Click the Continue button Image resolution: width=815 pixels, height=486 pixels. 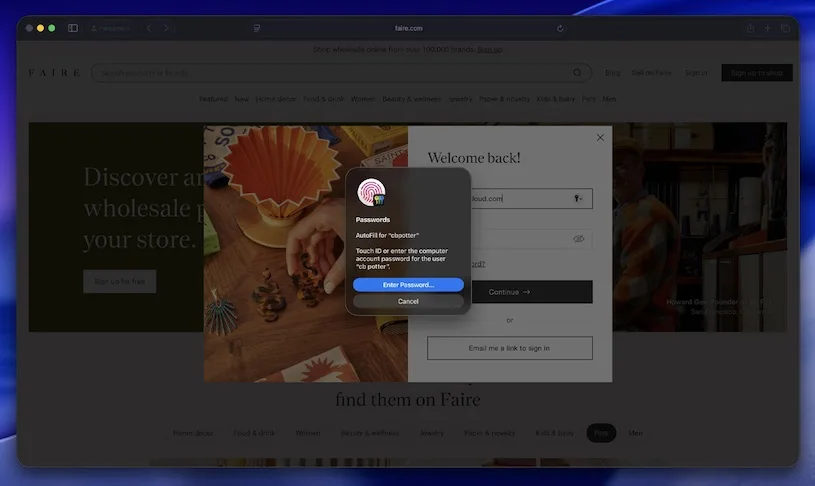click(x=531, y=292)
